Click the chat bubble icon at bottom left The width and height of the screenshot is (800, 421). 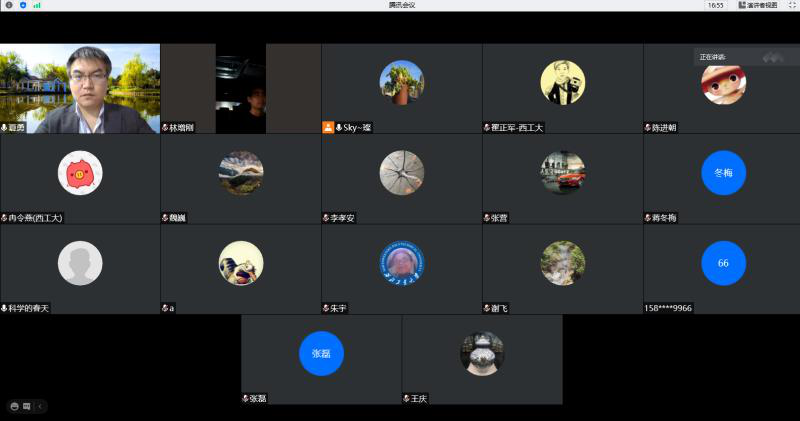(x=27, y=406)
